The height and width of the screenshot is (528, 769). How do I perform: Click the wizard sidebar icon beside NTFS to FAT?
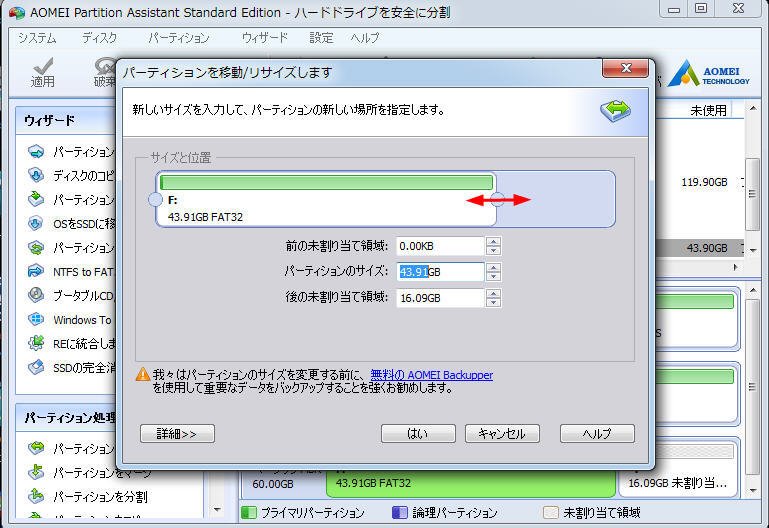point(36,271)
